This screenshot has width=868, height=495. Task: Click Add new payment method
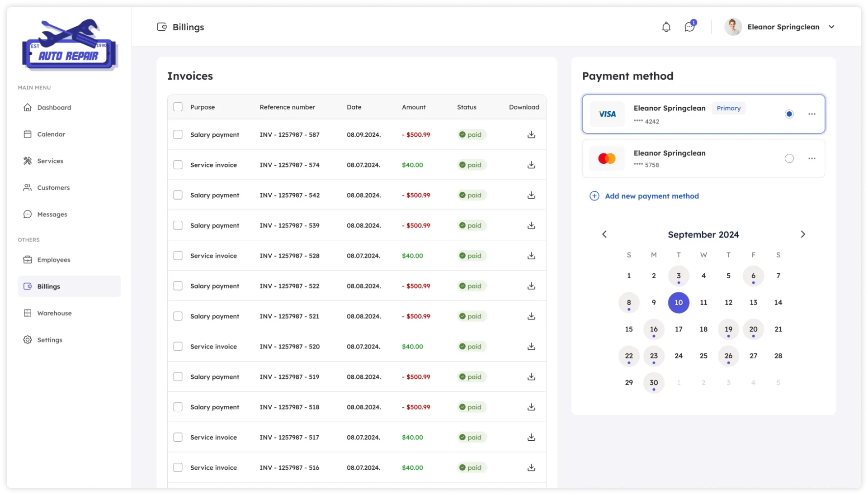tap(644, 196)
